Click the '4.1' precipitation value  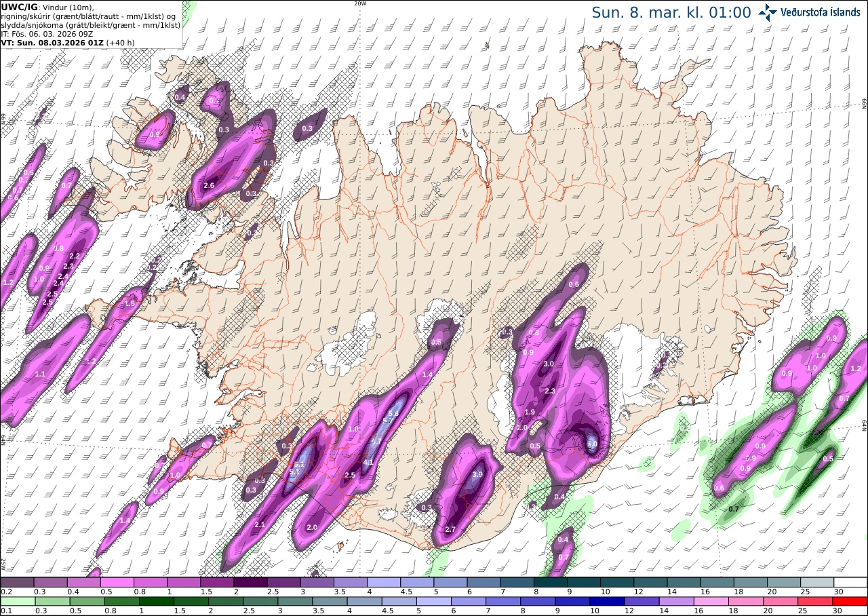[x=369, y=462]
